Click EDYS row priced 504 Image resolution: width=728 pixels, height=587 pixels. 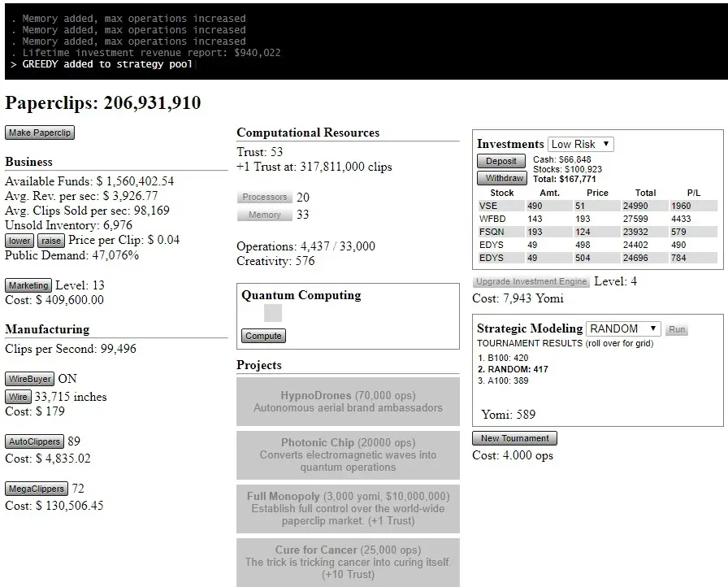[x=597, y=258]
